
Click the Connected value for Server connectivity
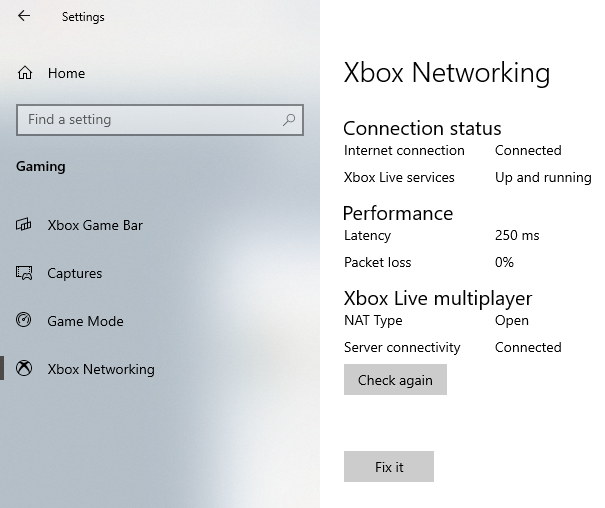point(528,348)
